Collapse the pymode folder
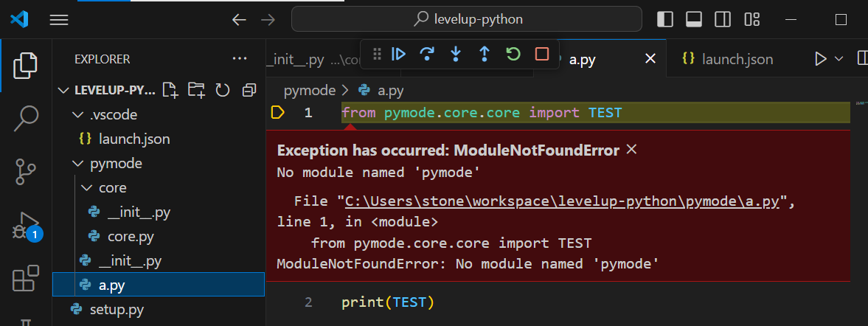Image resolution: width=868 pixels, height=326 pixels. pos(77,164)
